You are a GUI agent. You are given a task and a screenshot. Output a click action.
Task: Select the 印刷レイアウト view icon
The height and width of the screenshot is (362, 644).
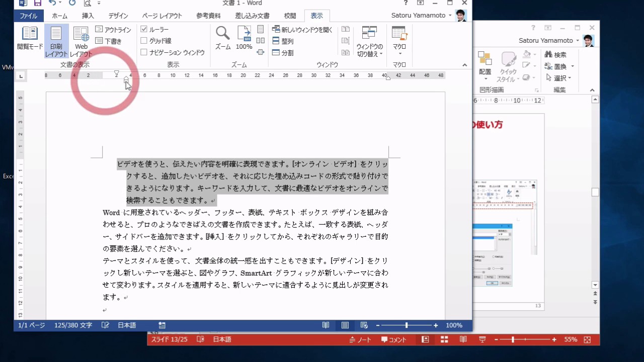[x=56, y=40]
